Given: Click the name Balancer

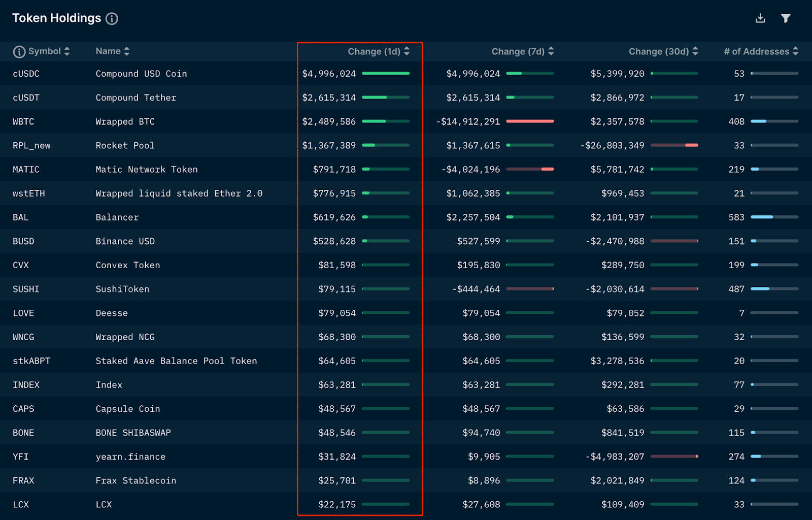Looking at the screenshot, I should [117, 217].
